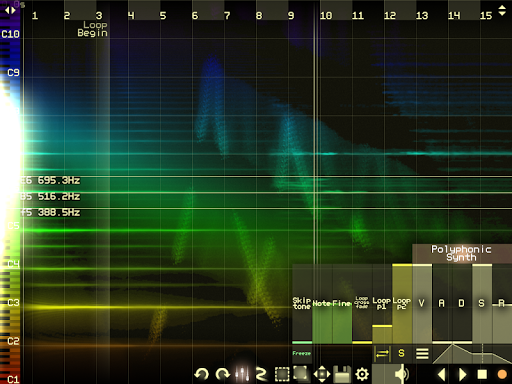
Task: Click the up-down arrows at top right
Action: click(502, 10)
